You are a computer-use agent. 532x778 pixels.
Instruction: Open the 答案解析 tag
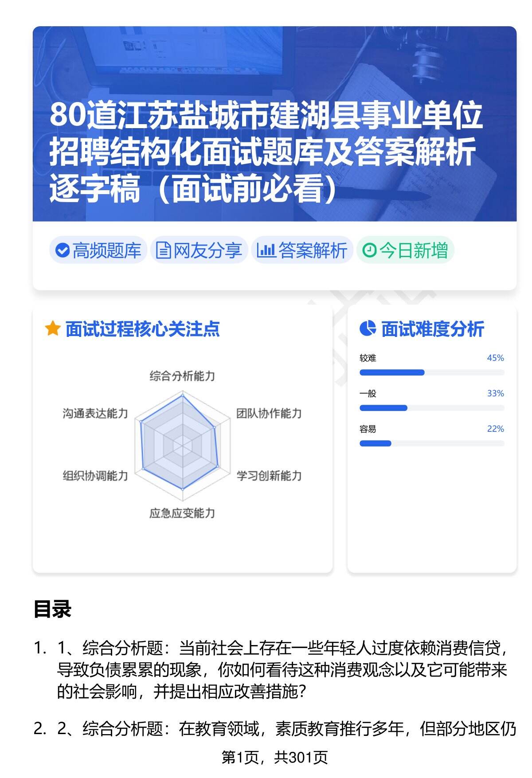pos(302,250)
